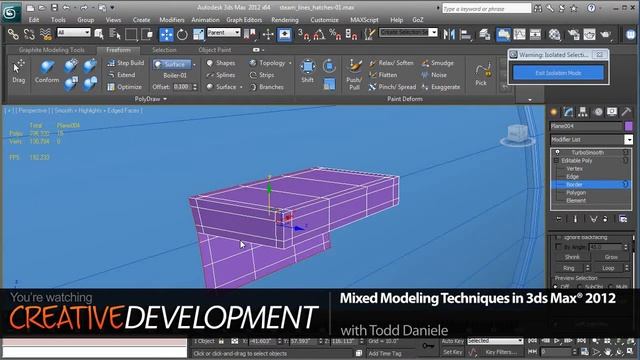640x360 pixels.
Task: Open the Modify command panel tab
Action: (x=568, y=112)
